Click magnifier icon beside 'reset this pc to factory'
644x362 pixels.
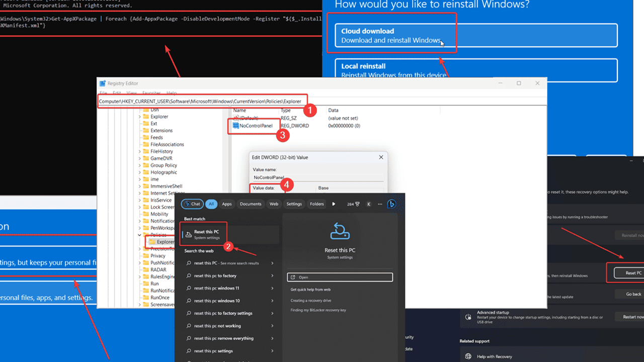pyautogui.click(x=189, y=276)
